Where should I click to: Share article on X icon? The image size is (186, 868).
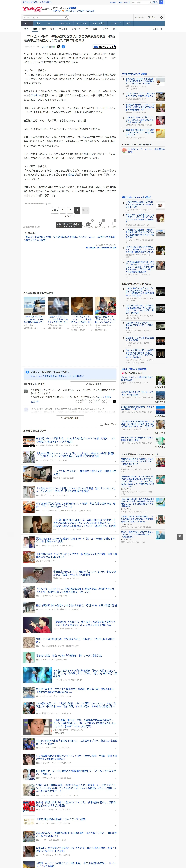click(58, 47)
